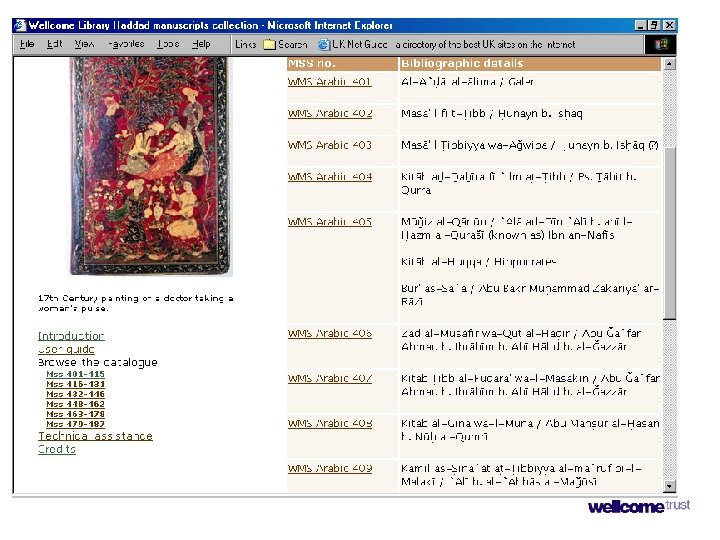Image resolution: width=720 pixels, height=540 pixels.
Task: Browse catalogue Mss 432-446
Action: (75, 394)
